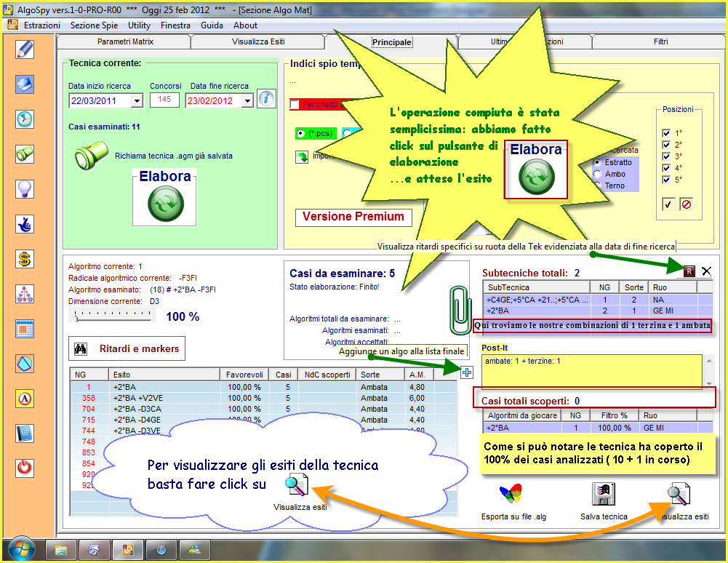
Task: Click the Versione Premium button
Action: (353, 217)
